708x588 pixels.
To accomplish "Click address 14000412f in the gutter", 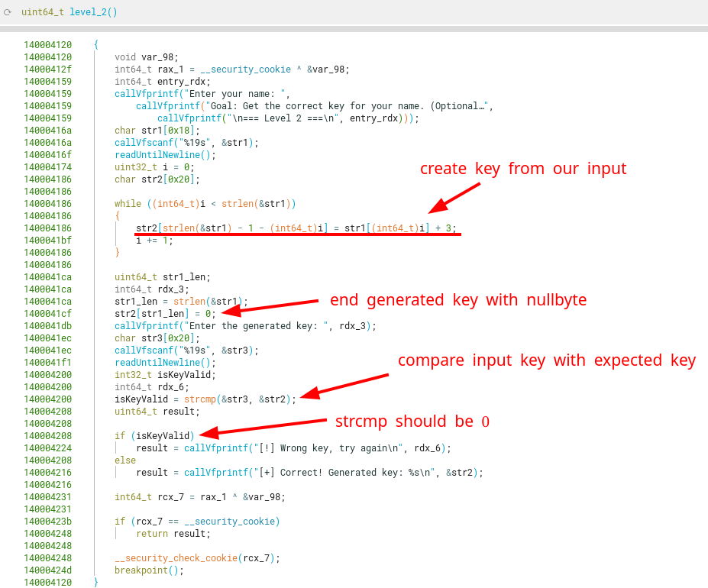I will pos(47,69).
